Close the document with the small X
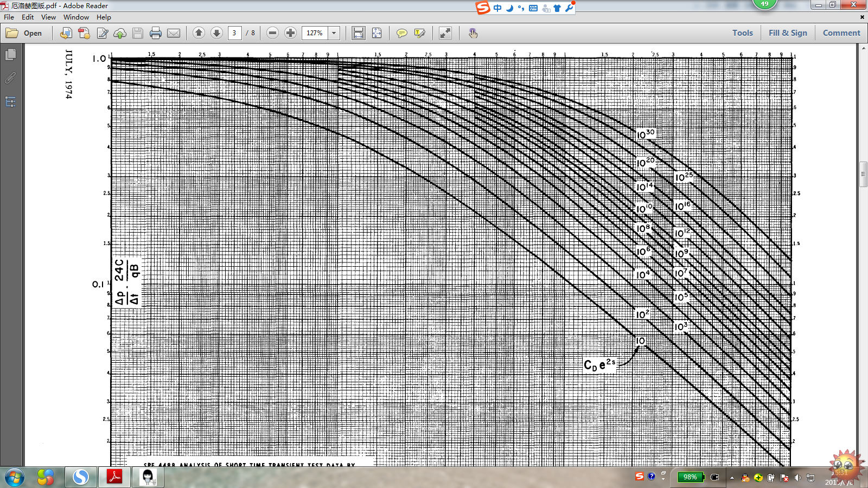This screenshot has height=488, width=868. (862, 17)
